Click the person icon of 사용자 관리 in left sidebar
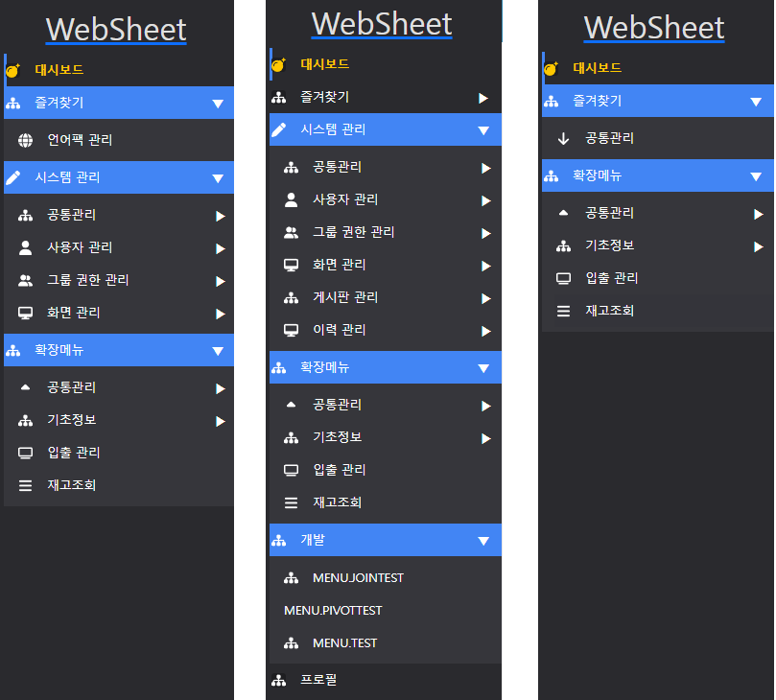The height and width of the screenshot is (700, 776). pyautogui.click(x=25, y=247)
